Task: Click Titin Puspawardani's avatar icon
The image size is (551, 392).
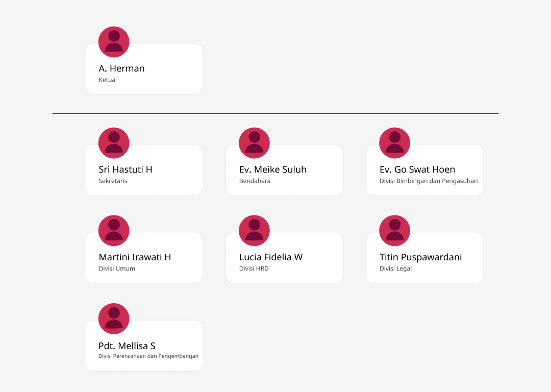Action: point(394,231)
